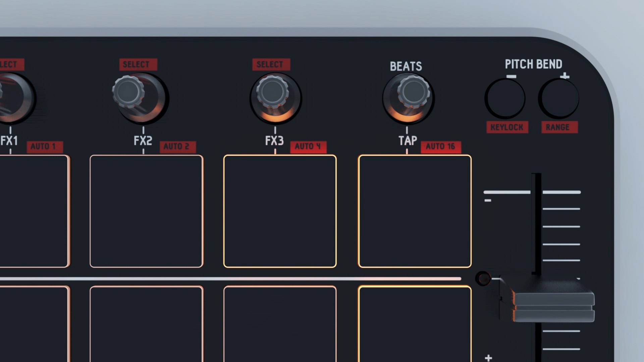The image size is (644, 362).
Task: Click the RANGE label
Action: [559, 127]
